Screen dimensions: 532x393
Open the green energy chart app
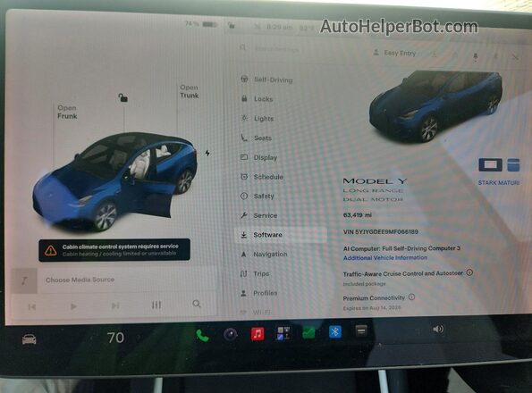[x=308, y=332]
